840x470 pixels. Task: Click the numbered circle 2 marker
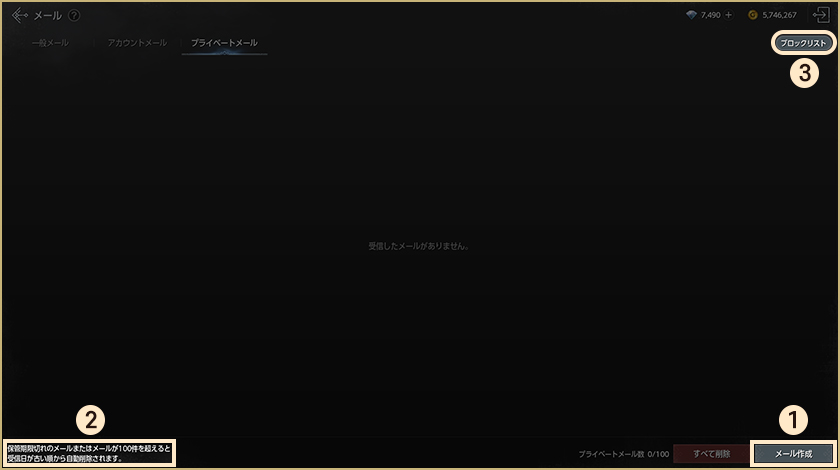click(x=91, y=421)
